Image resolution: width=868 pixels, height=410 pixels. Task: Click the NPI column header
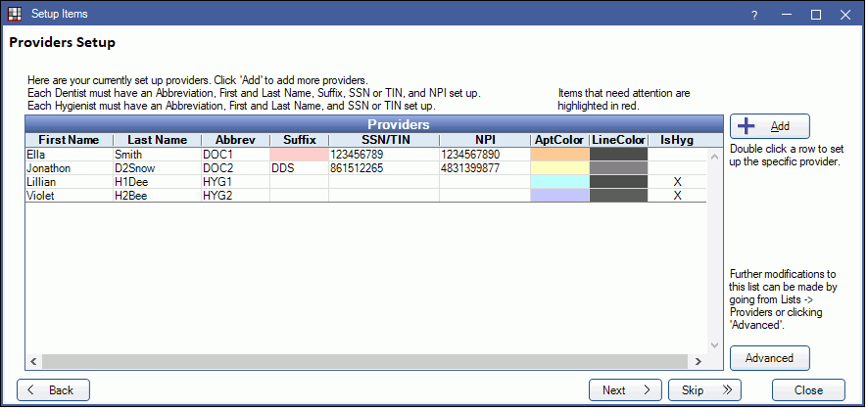(484, 140)
